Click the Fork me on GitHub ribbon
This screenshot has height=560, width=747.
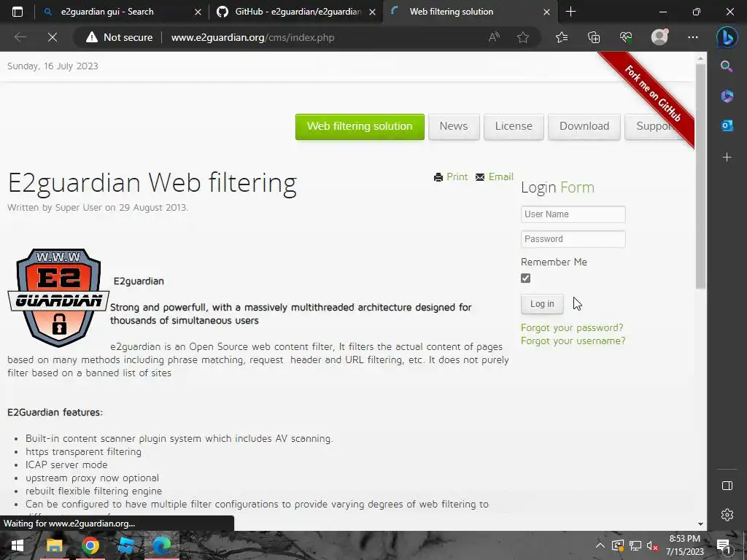[x=653, y=93]
